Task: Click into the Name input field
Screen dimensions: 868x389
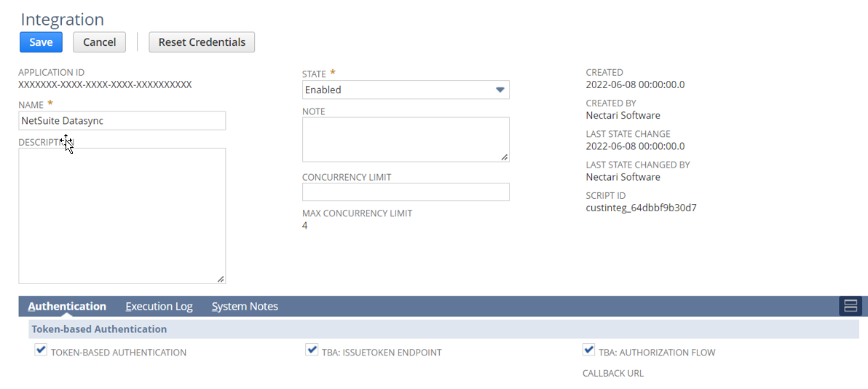Action: tap(122, 121)
